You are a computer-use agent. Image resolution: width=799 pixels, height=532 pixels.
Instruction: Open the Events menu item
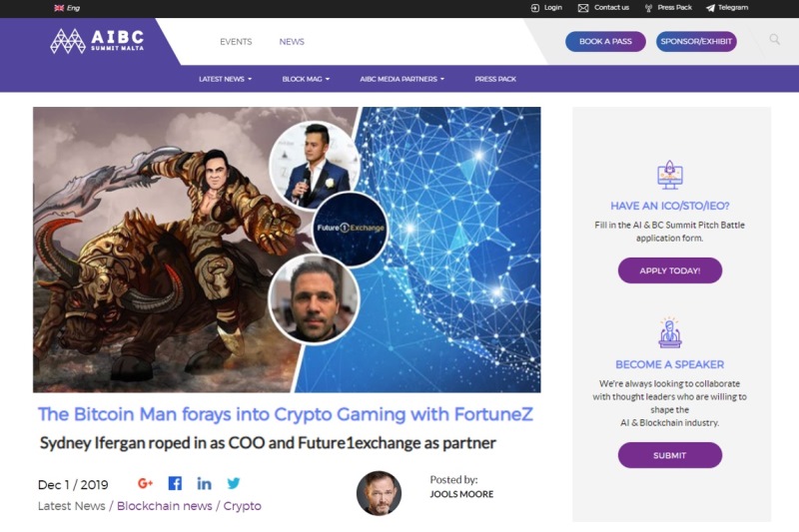click(x=236, y=42)
